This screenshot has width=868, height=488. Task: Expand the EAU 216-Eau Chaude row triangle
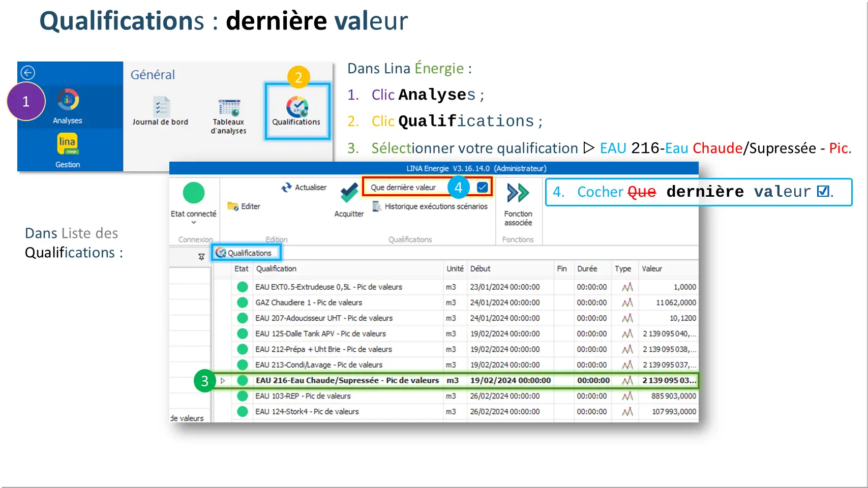coord(223,380)
